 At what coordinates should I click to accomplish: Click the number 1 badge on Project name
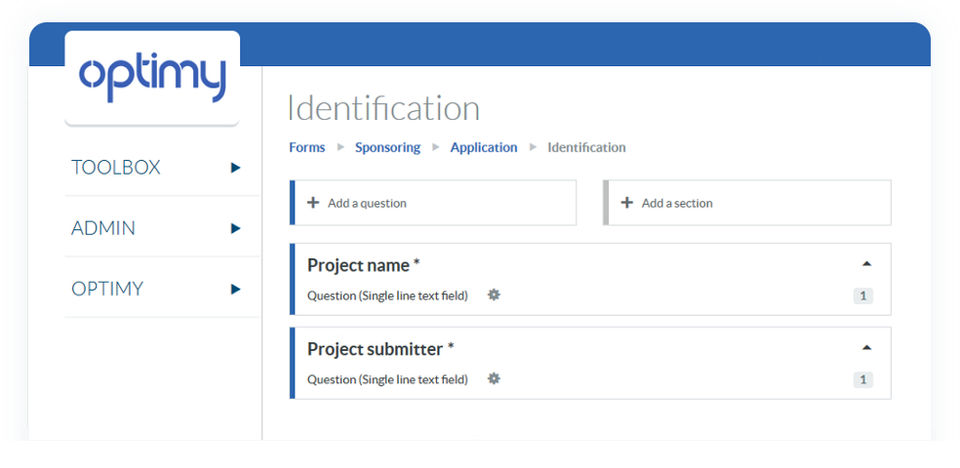863,296
